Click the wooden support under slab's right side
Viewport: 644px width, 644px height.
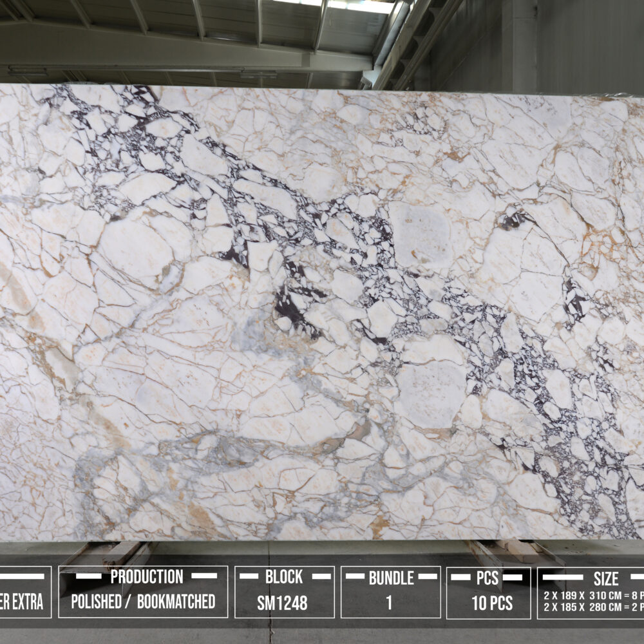(509, 551)
